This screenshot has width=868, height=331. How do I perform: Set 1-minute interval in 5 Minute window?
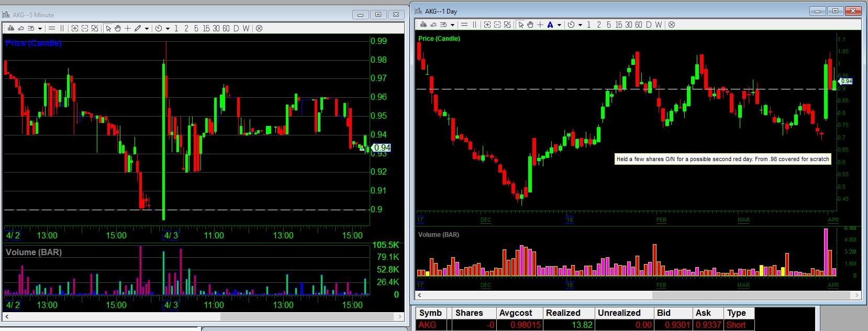pyautogui.click(x=176, y=28)
